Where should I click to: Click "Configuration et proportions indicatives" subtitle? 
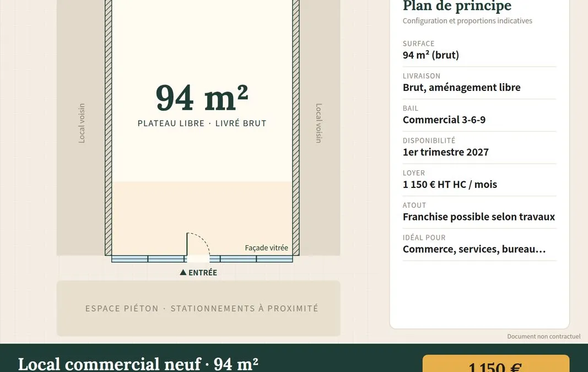[x=467, y=20]
